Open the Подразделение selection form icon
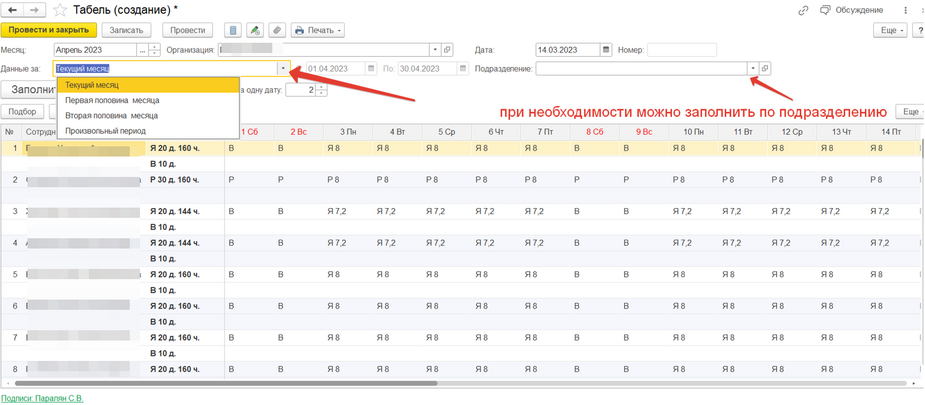The image size is (925, 405). tap(766, 69)
